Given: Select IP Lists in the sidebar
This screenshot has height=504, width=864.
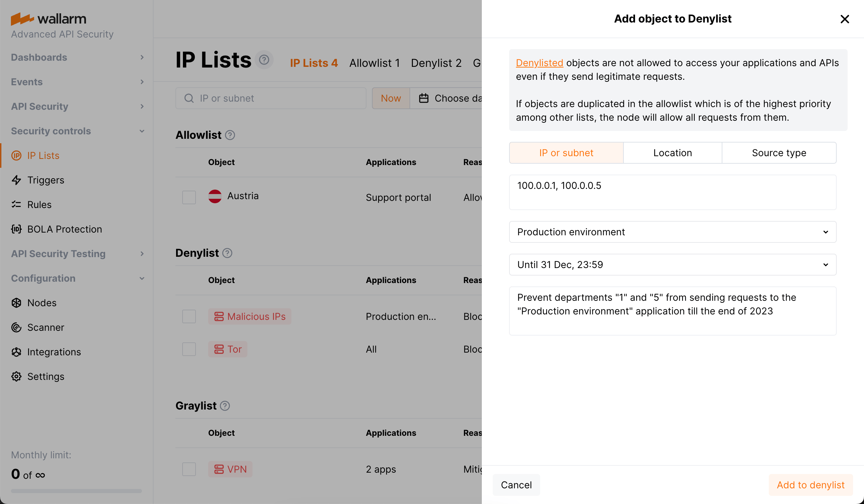Looking at the screenshot, I should [43, 155].
